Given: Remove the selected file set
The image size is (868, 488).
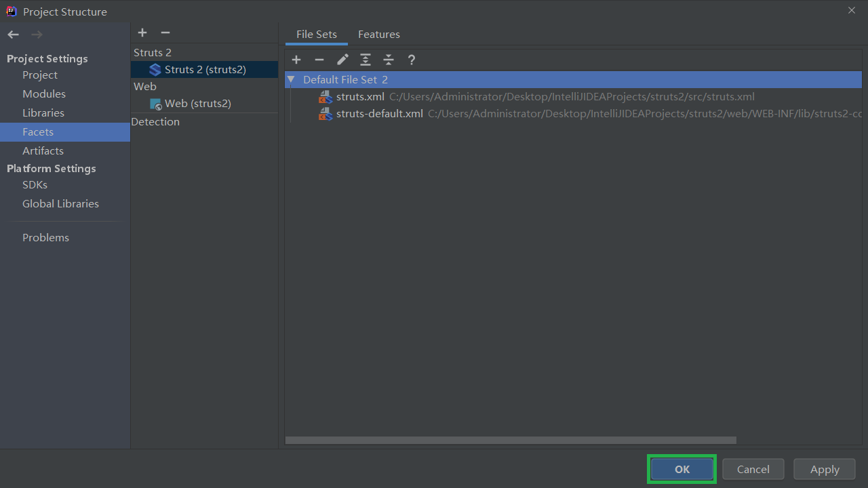Looking at the screenshot, I should [x=319, y=60].
